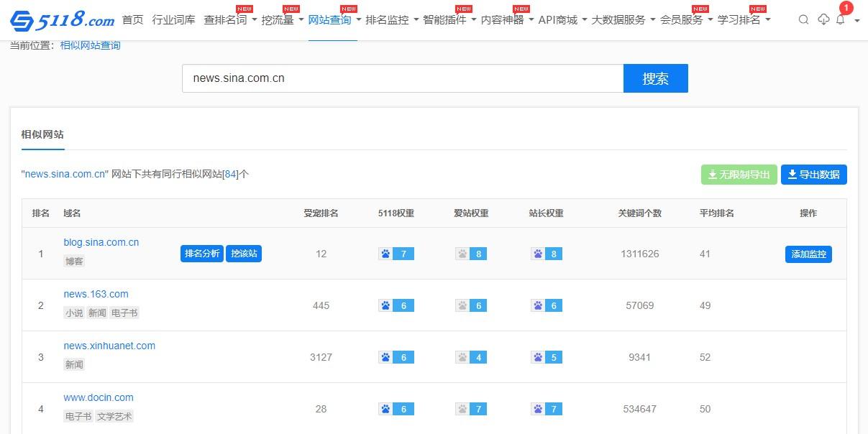Viewport: 868px width, 434px height.
Task: Click the 平均排名 column header
Action: tap(717, 213)
